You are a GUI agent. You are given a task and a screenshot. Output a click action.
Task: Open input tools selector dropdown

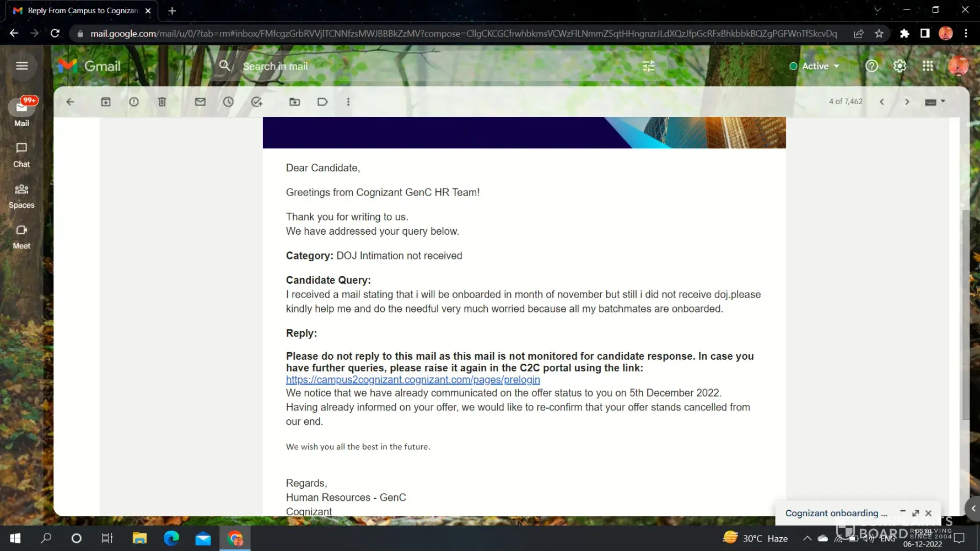point(935,102)
